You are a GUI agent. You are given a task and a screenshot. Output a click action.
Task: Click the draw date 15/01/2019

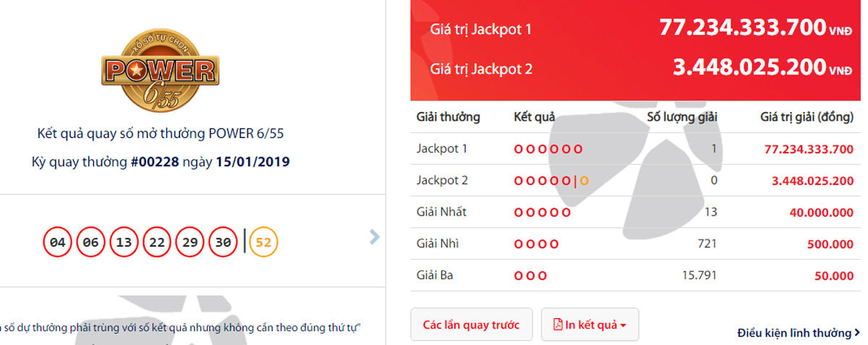(x=252, y=162)
